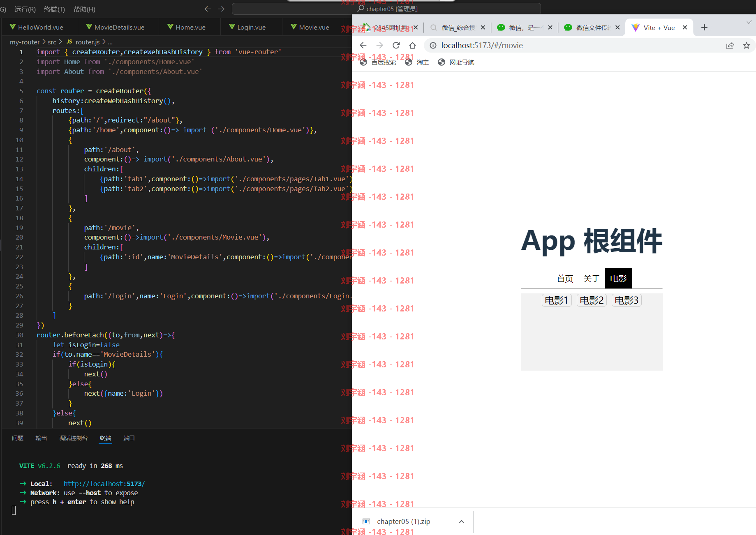Viewport: 756px width, 535px height.
Task: Open the 端口 panel tab
Action: pyautogui.click(x=129, y=438)
